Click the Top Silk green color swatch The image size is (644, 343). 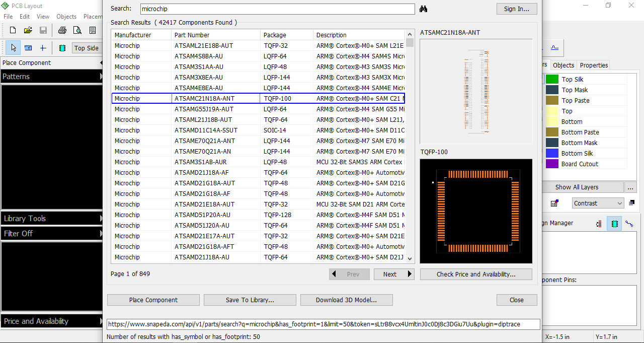[x=551, y=79]
